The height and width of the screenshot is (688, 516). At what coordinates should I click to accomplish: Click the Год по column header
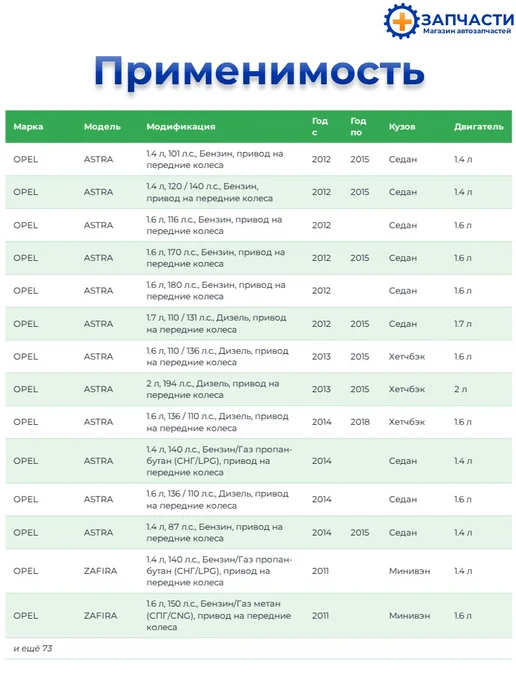tap(358, 126)
